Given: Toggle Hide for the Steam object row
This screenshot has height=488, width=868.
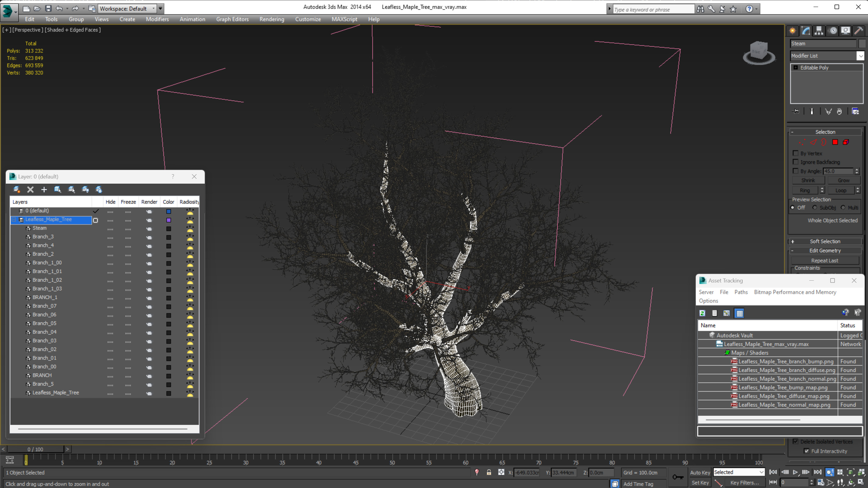Looking at the screenshot, I should point(110,229).
